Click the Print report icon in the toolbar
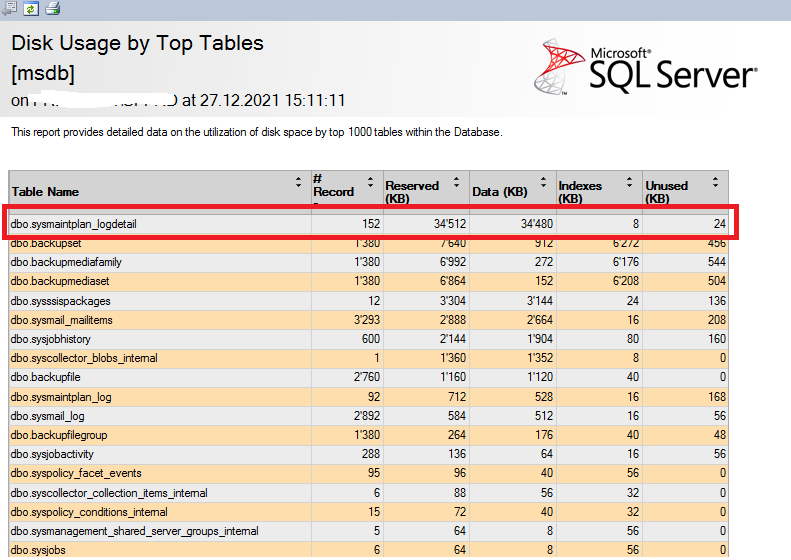Screen dimensions: 791x560 point(53,9)
